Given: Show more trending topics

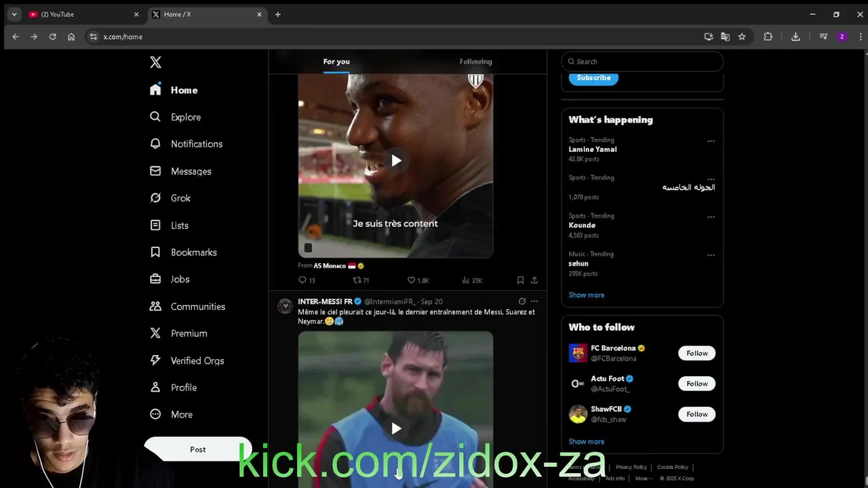Looking at the screenshot, I should click(x=587, y=295).
